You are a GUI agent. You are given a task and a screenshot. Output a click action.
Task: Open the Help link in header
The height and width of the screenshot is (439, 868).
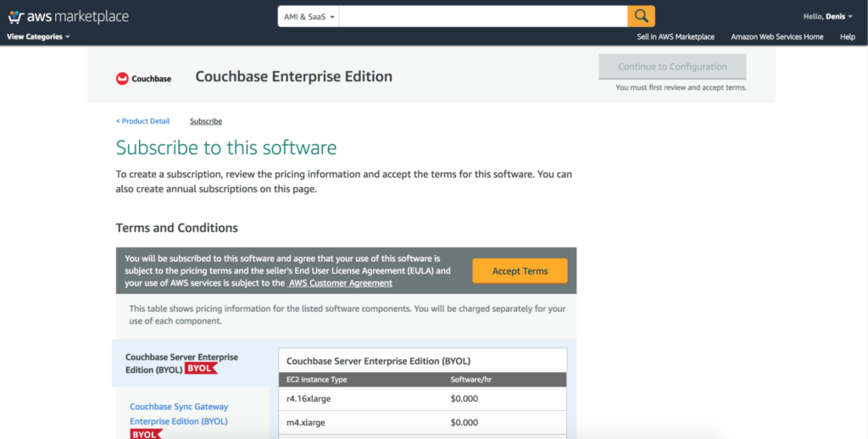pos(848,36)
